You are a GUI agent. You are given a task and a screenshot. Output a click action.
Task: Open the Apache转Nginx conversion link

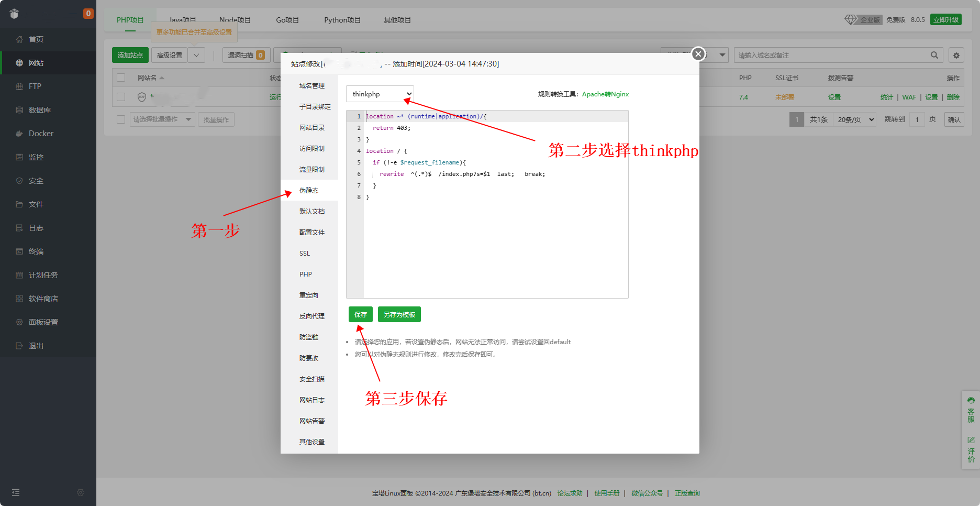(605, 94)
